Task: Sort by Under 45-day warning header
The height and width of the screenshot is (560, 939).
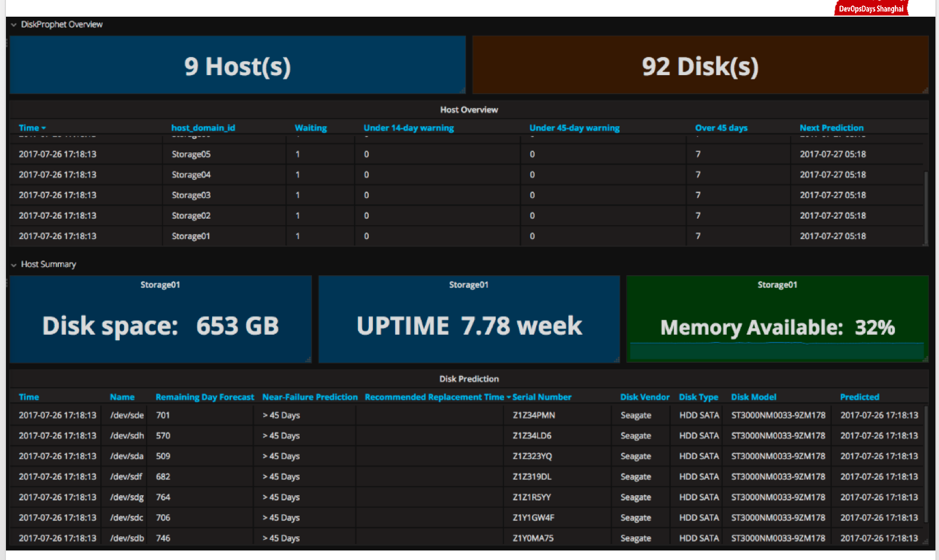Action: 574,127
